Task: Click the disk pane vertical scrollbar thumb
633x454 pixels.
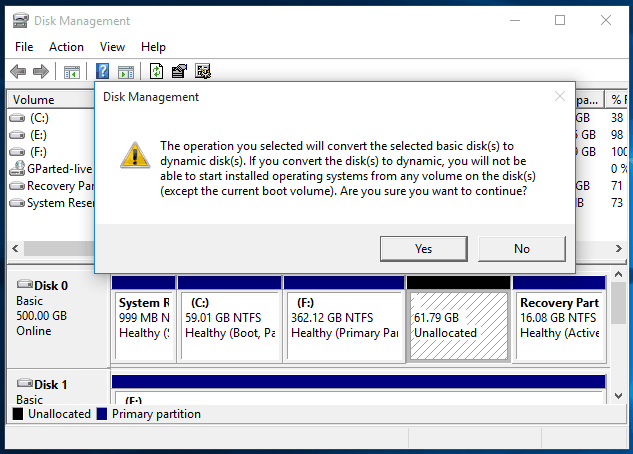Action: 618,303
